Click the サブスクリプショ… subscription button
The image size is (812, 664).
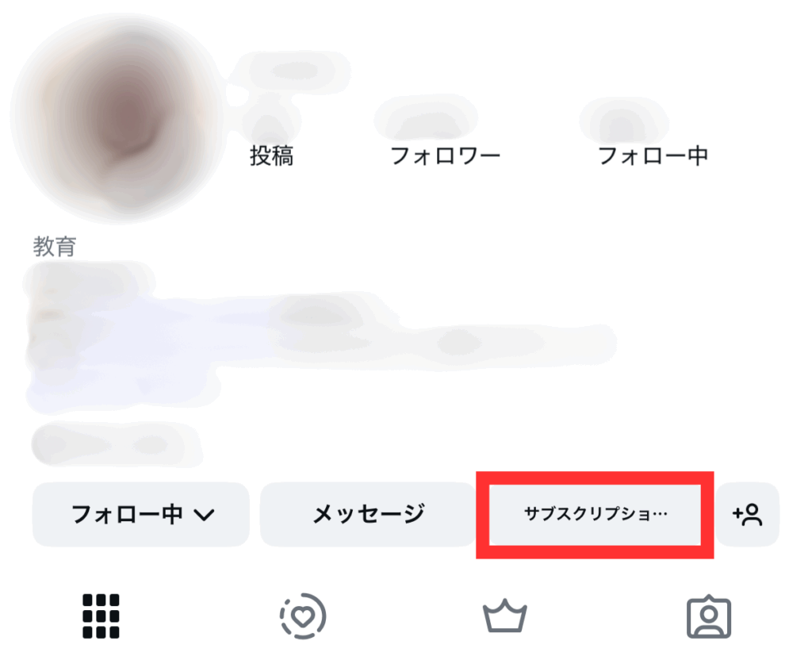point(595,514)
